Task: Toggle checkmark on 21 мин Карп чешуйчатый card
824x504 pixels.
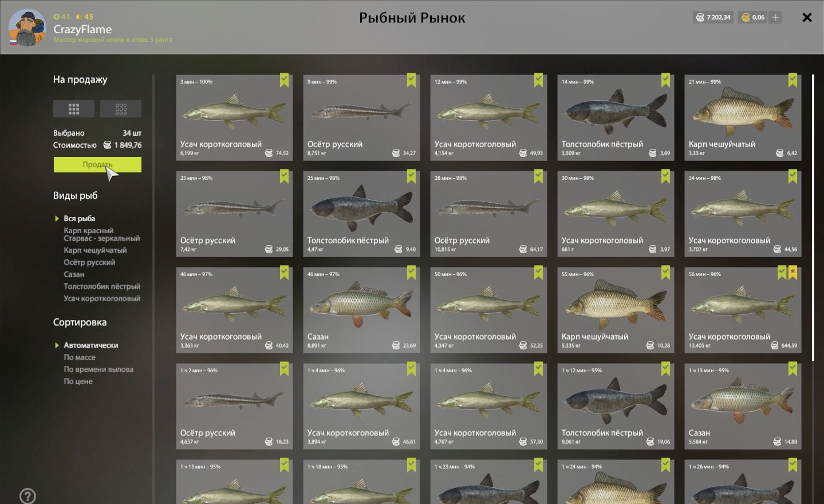Action: 793,80
